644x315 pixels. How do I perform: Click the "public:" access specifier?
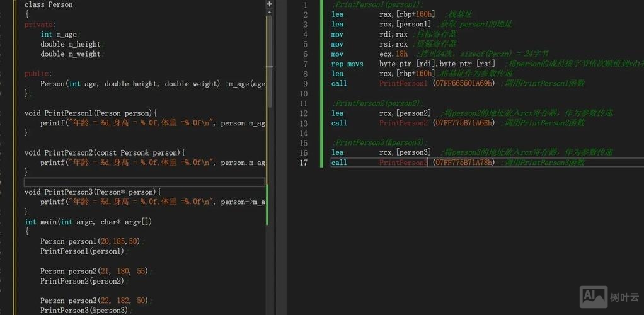(38, 74)
